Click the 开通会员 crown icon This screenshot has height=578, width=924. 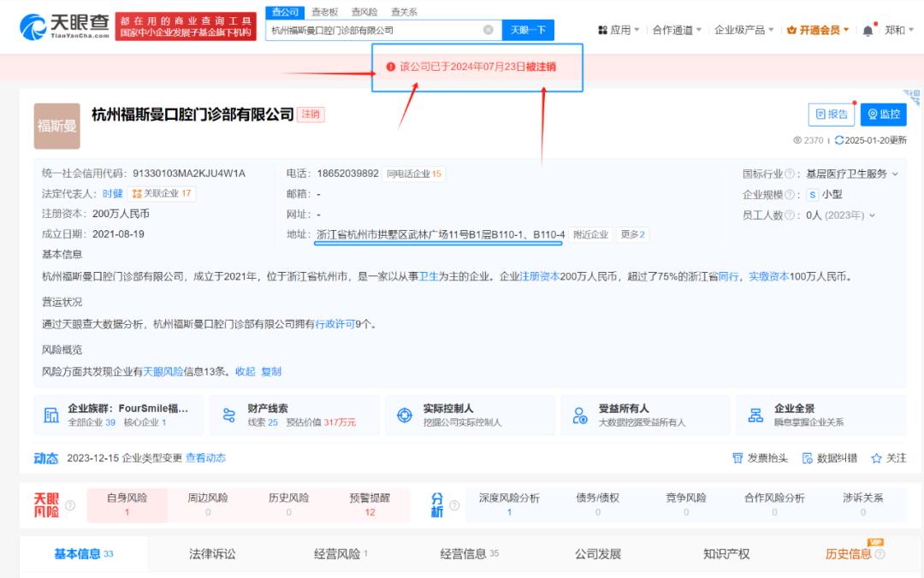point(791,30)
